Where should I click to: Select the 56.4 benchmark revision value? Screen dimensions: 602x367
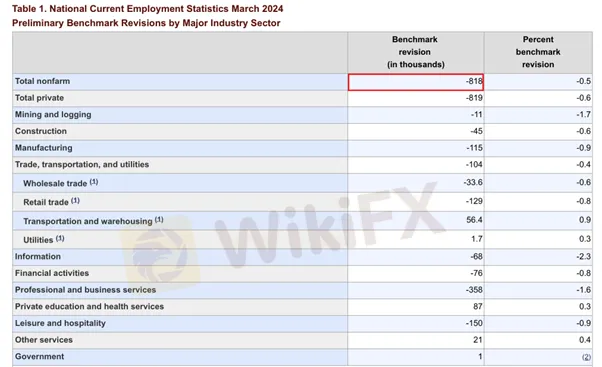coord(475,220)
